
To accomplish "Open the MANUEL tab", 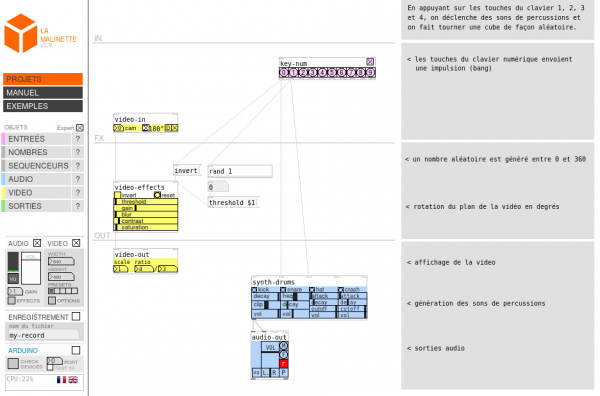I will point(43,93).
